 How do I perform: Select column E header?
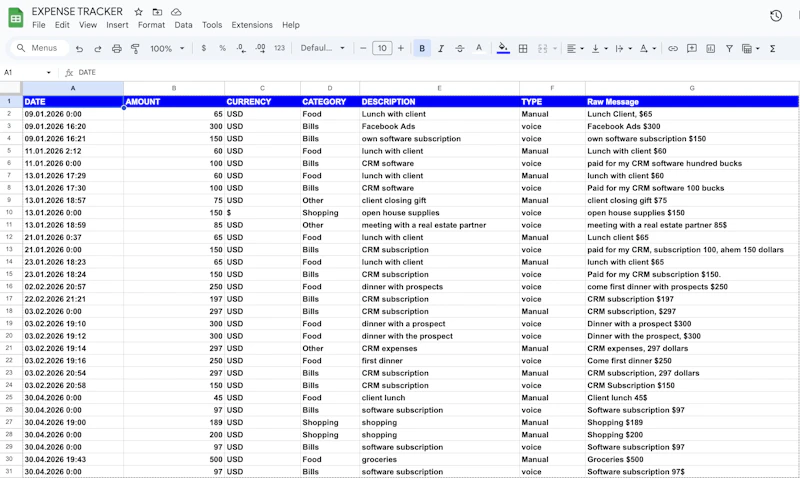point(439,88)
